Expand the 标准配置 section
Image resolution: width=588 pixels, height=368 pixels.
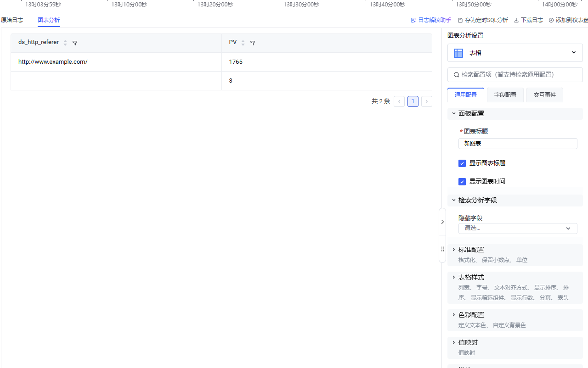(471, 250)
